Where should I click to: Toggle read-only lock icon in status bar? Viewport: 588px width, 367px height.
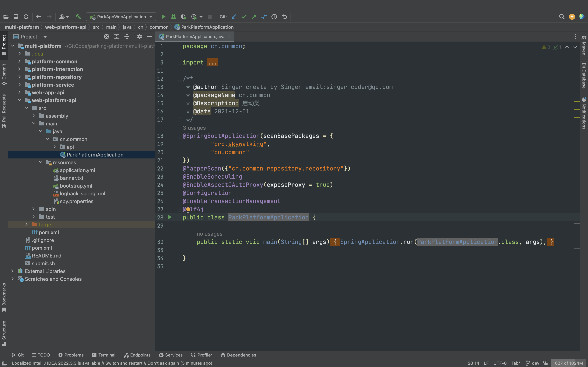(x=546, y=363)
